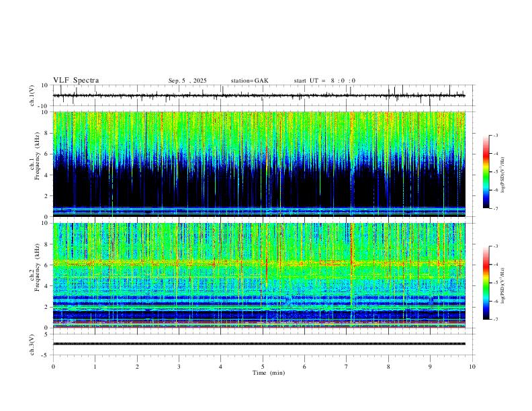
Task: Click the ch.1 colorbar 'log(PSD)' label
Action: click(503, 175)
